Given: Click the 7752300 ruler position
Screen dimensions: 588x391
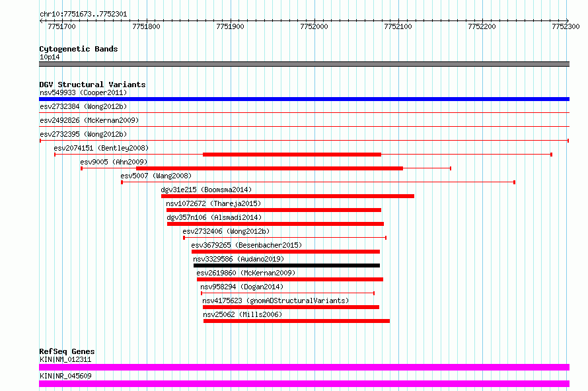Looking at the screenshot, I should (566, 26).
